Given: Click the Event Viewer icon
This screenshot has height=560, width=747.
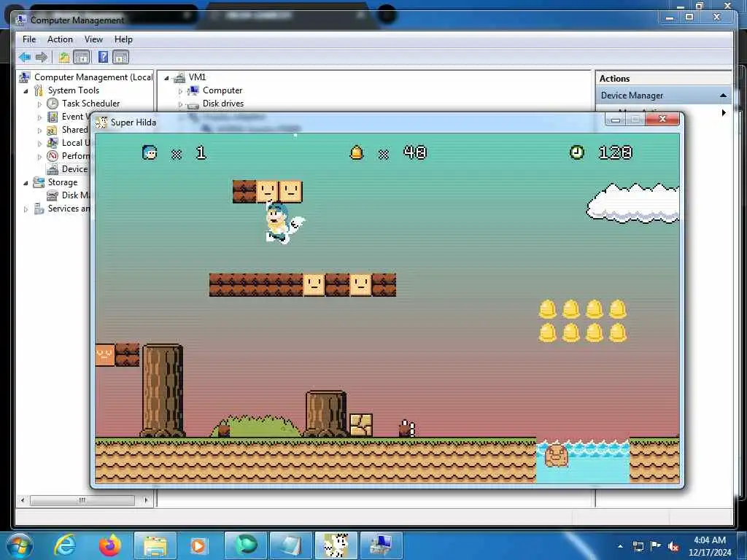Looking at the screenshot, I should pos(53,117).
